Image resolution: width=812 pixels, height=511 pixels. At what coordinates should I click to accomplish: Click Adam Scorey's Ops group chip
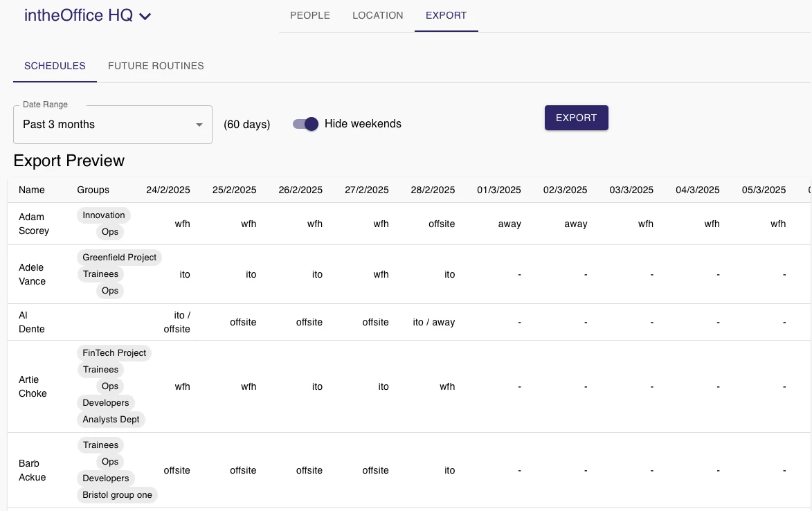pos(110,232)
